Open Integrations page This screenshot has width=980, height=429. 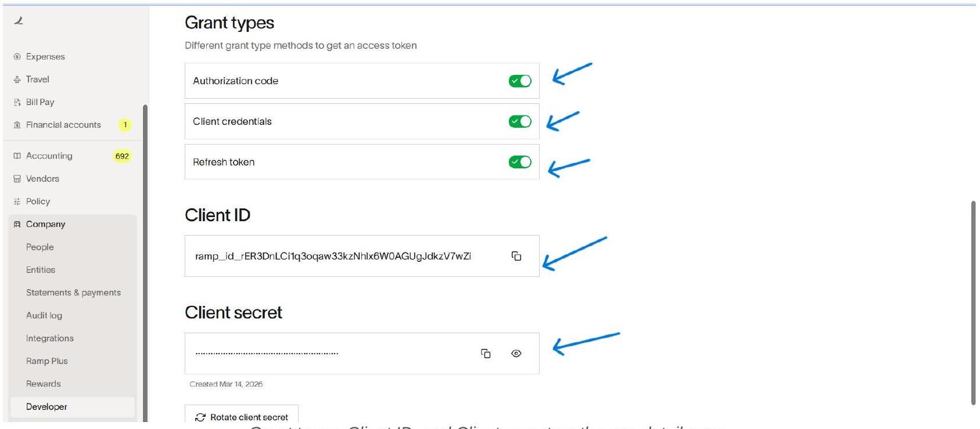pos(50,338)
